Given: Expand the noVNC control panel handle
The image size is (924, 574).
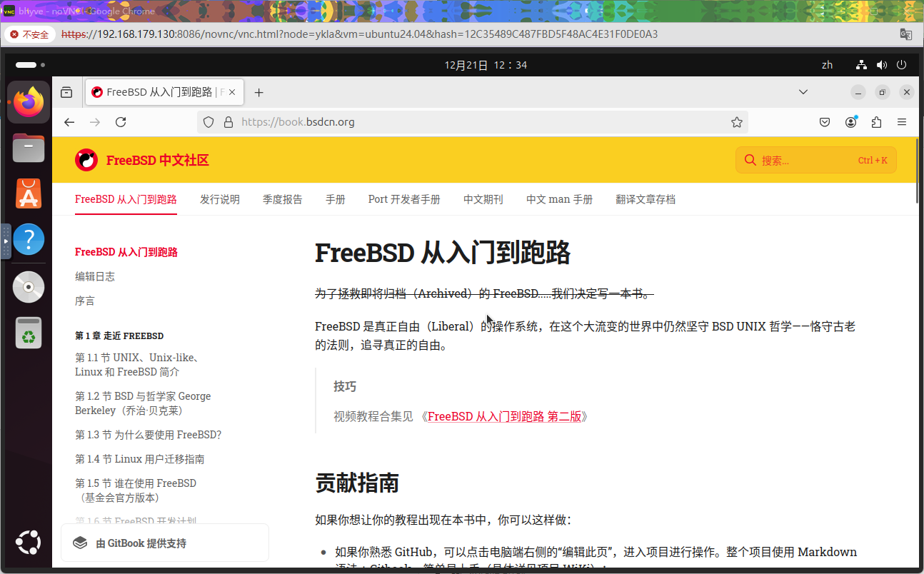Looking at the screenshot, I should coord(6,241).
